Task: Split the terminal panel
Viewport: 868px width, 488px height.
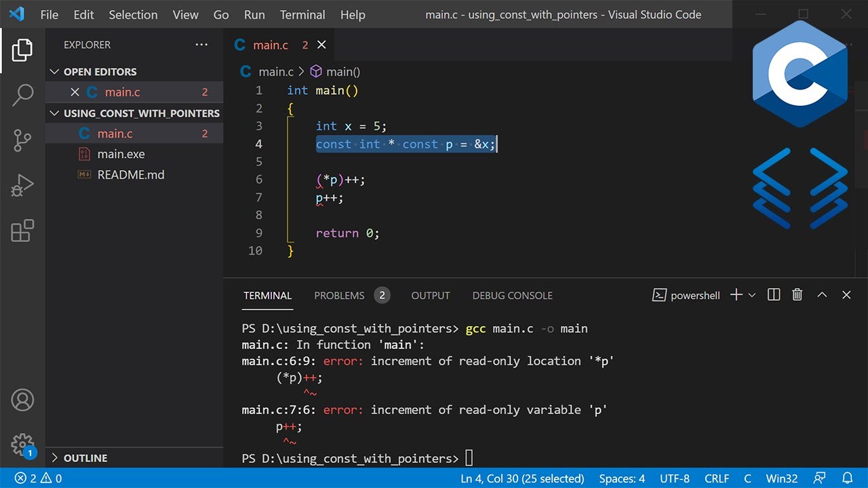Action: pyautogui.click(x=774, y=295)
